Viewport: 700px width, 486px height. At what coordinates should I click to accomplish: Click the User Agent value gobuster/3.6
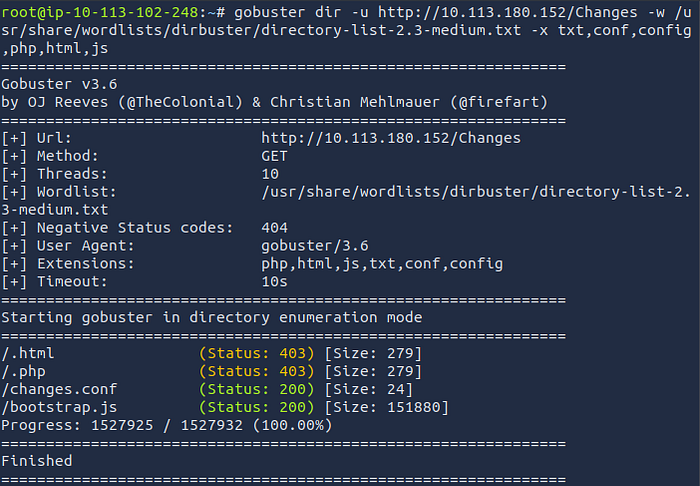point(315,245)
